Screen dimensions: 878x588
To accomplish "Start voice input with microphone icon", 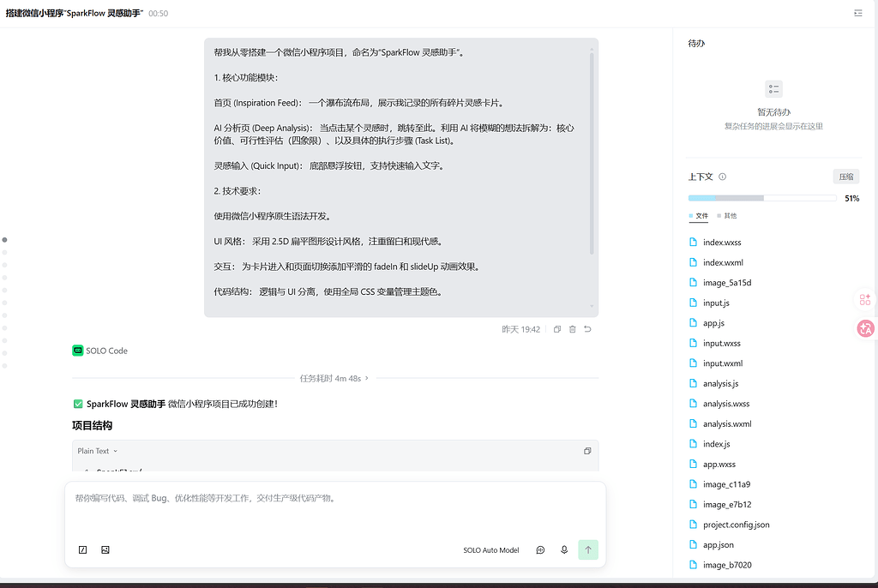I will 564,550.
